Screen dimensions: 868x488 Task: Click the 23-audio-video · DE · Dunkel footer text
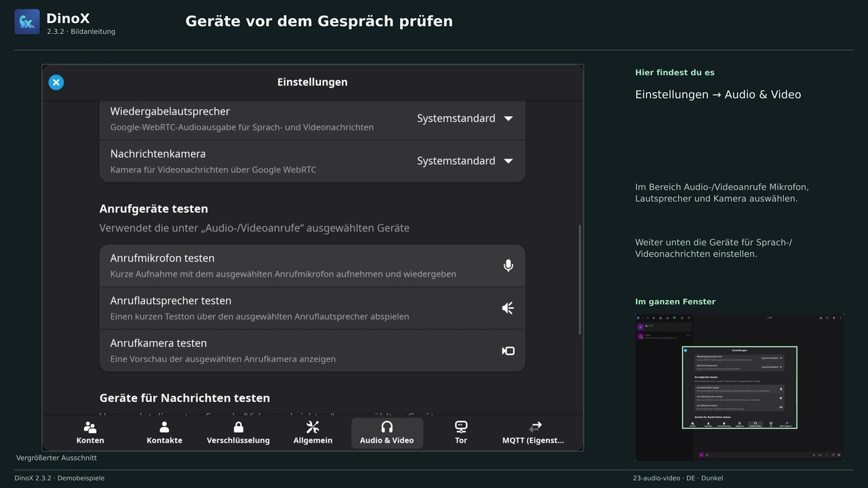678,478
